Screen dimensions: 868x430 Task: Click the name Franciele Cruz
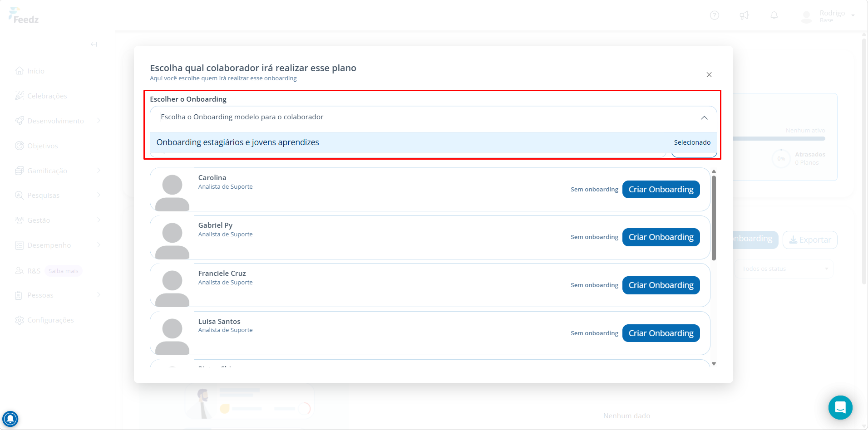coord(222,274)
